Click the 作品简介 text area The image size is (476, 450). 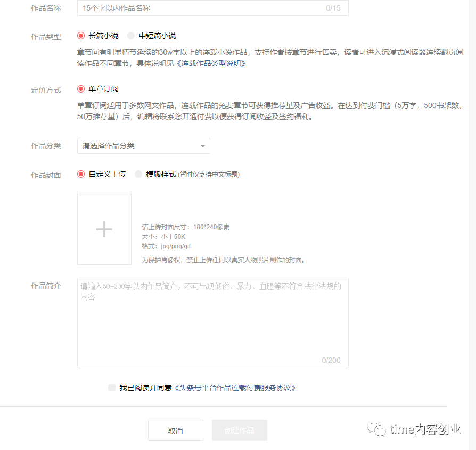213,323
